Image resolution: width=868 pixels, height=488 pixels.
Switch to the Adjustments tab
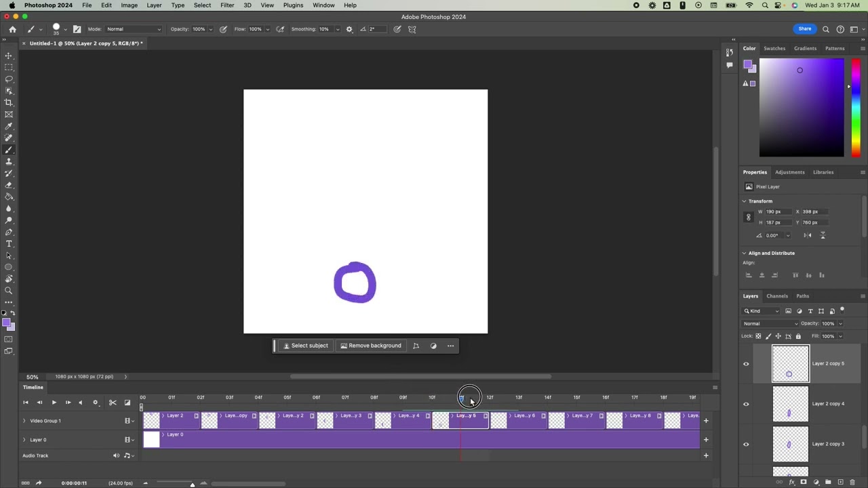click(789, 172)
